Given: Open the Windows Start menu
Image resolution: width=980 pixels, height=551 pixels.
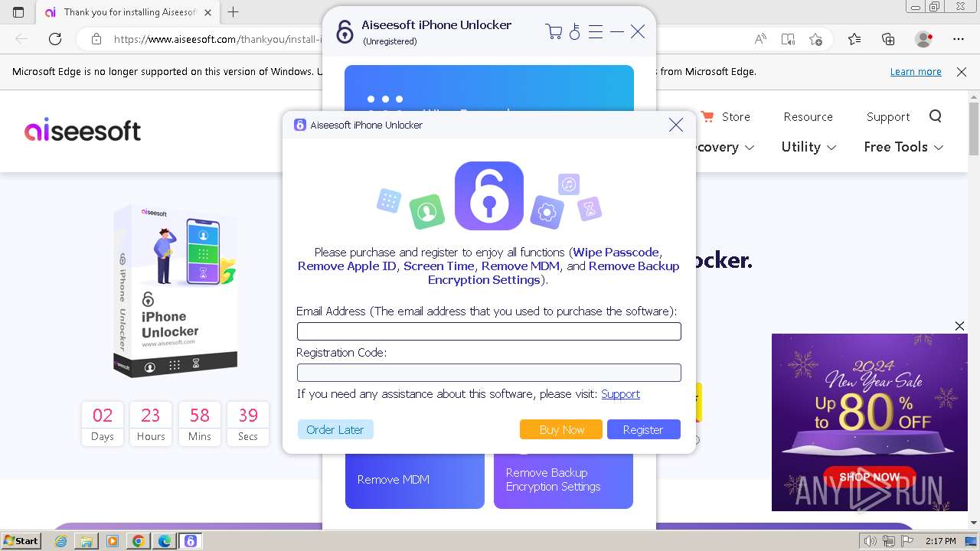Looking at the screenshot, I should click(21, 540).
